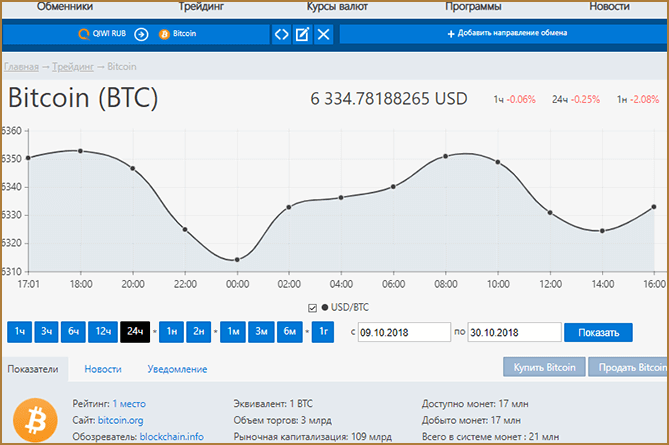
Task: Open the blockchain.info explorer link
Action: 172,437
